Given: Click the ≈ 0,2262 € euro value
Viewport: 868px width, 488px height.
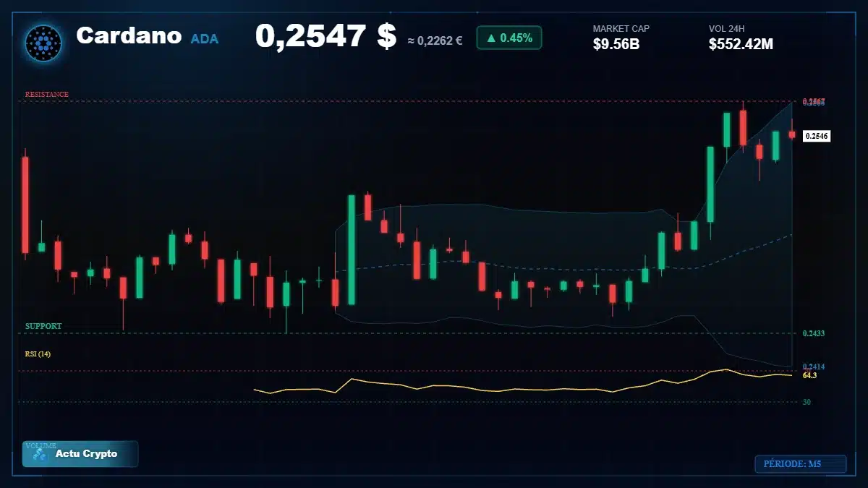Looking at the screenshot, I should pyautogui.click(x=435, y=40).
